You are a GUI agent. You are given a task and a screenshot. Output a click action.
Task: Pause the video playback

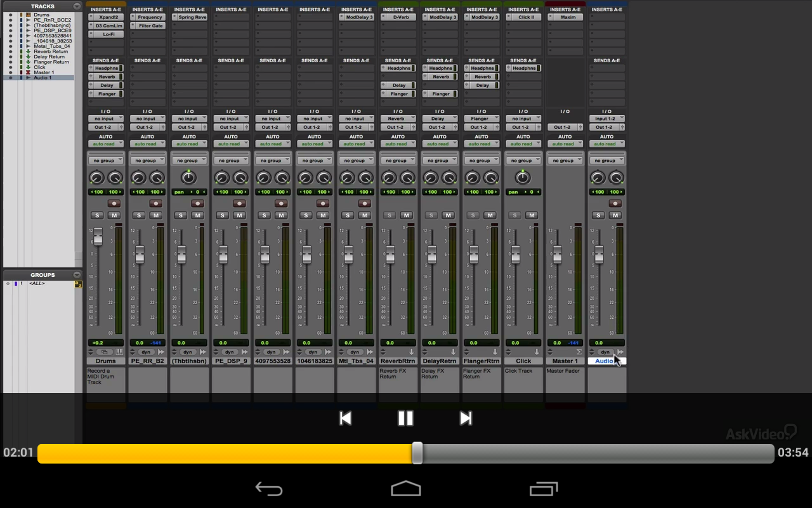(x=405, y=418)
